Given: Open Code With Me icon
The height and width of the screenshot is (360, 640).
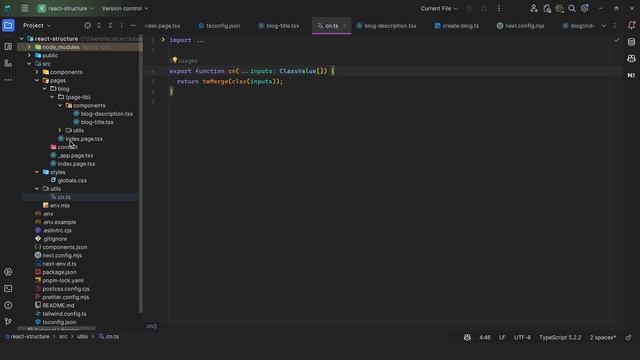Looking at the screenshot, I should coord(534,8).
